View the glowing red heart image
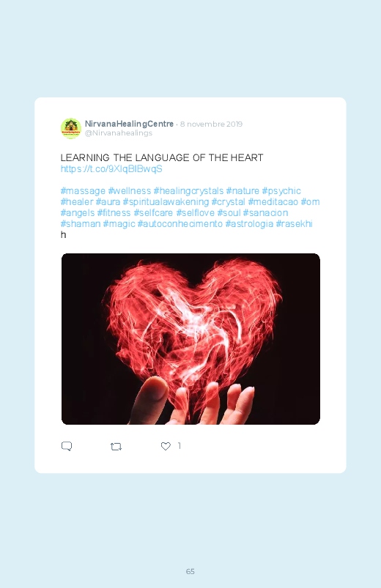The image size is (381, 588). pos(190,339)
